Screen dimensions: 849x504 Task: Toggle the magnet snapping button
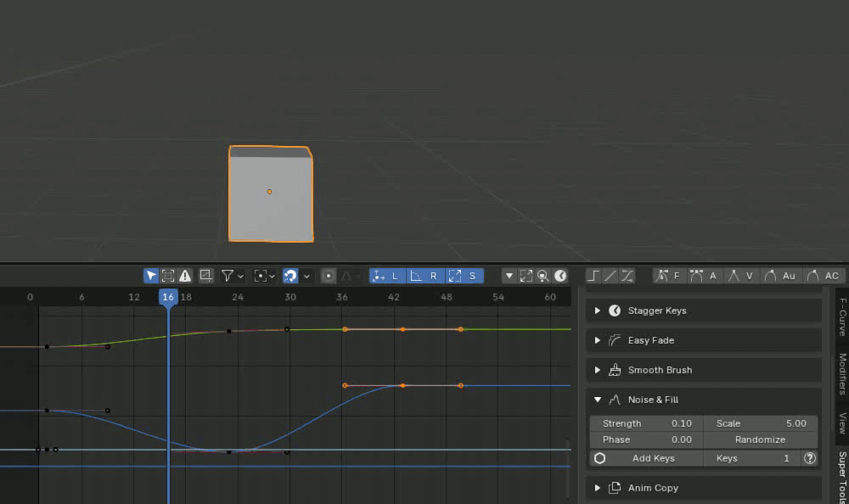coord(290,276)
